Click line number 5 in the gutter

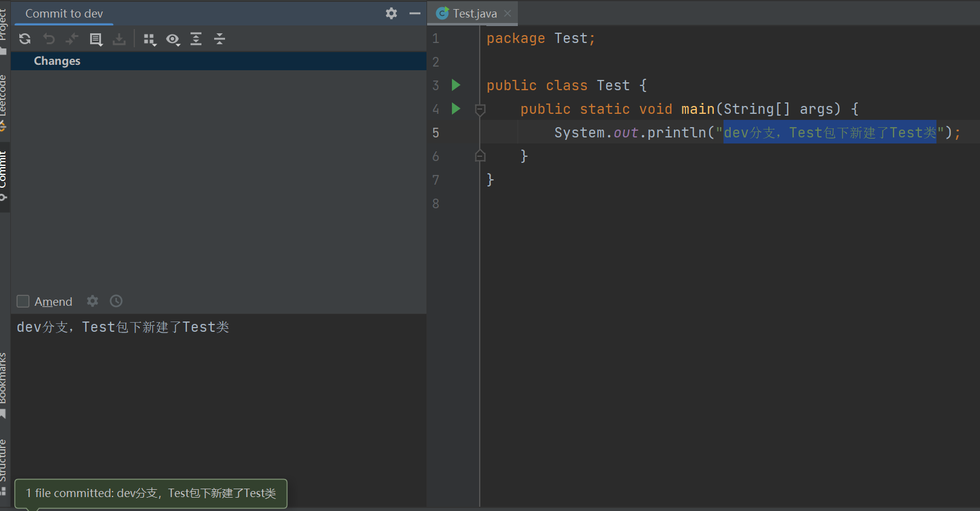(436, 133)
